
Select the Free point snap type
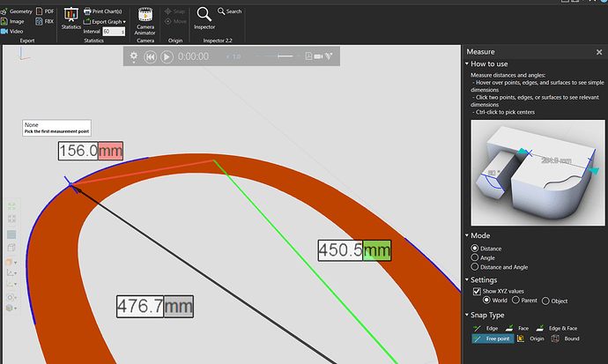click(x=491, y=338)
